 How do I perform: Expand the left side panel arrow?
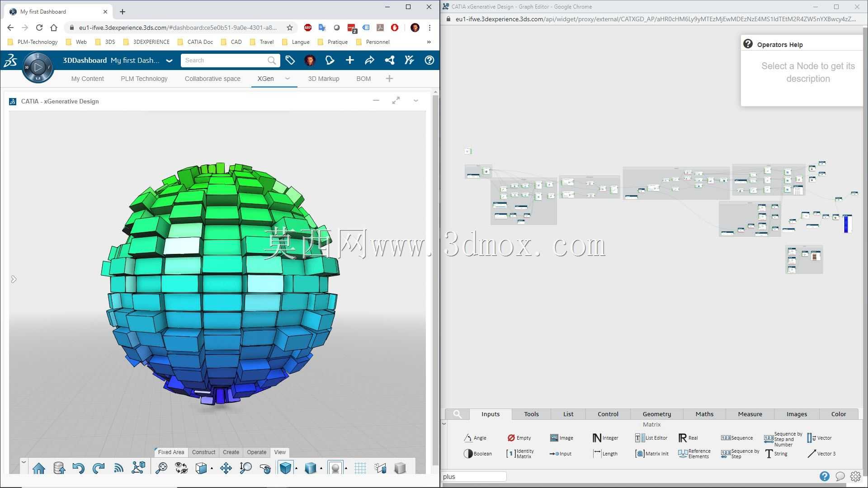pos(14,279)
